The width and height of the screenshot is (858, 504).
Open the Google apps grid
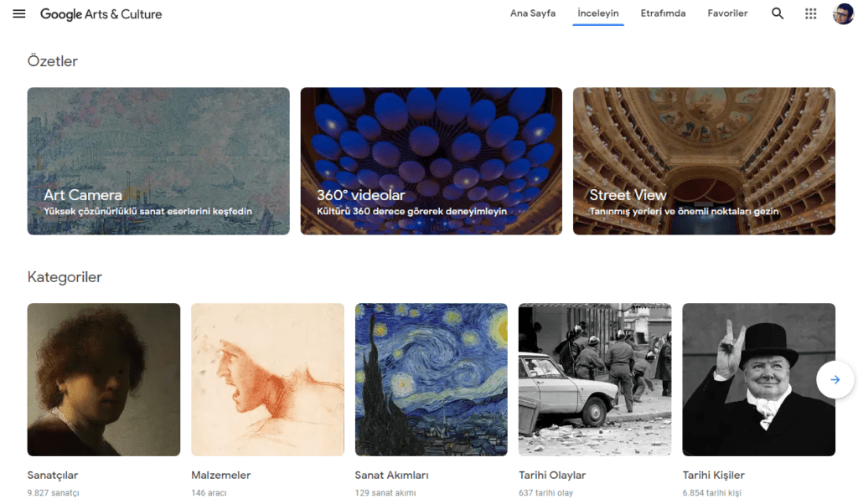[x=810, y=13]
